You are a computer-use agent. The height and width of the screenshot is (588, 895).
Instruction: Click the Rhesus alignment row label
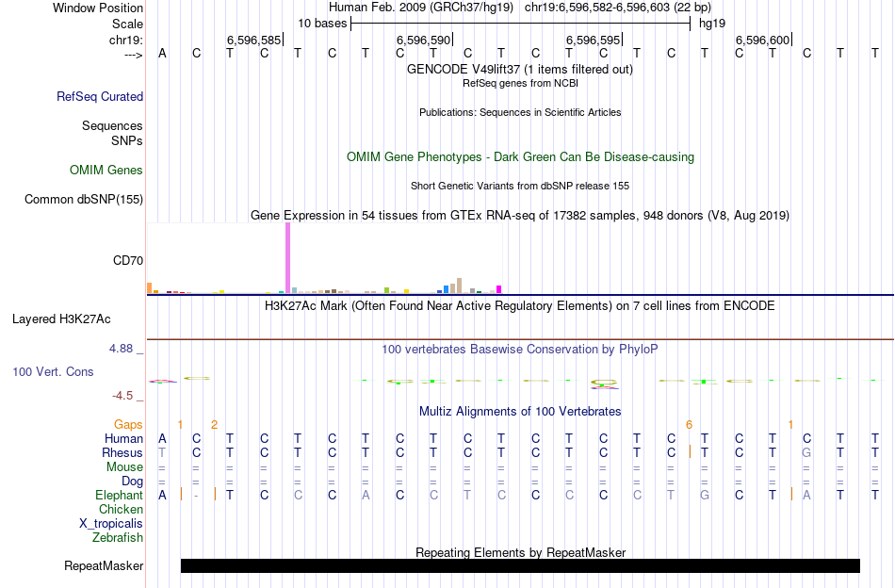122,452
